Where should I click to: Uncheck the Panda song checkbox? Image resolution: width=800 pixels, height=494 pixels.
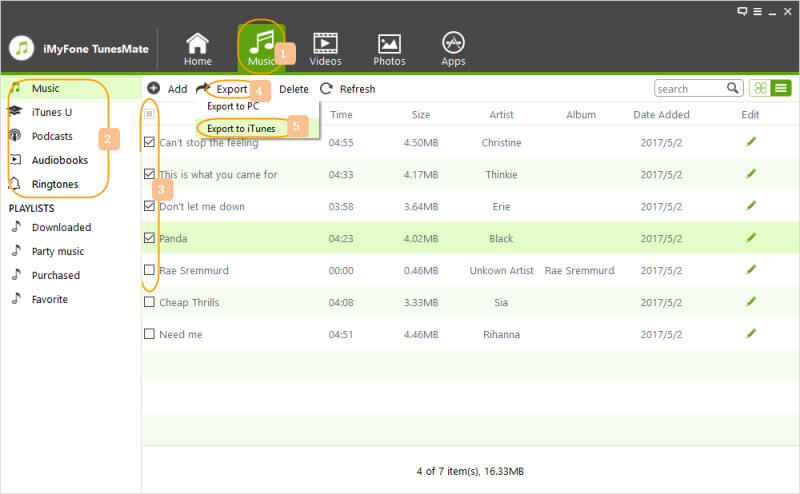(x=149, y=238)
